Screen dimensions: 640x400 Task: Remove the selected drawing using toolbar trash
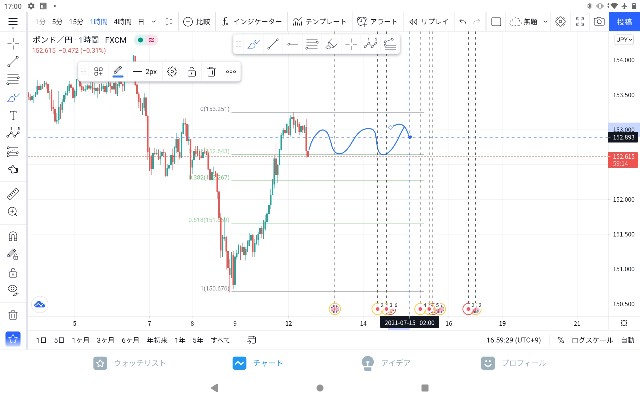click(x=211, y=72)
